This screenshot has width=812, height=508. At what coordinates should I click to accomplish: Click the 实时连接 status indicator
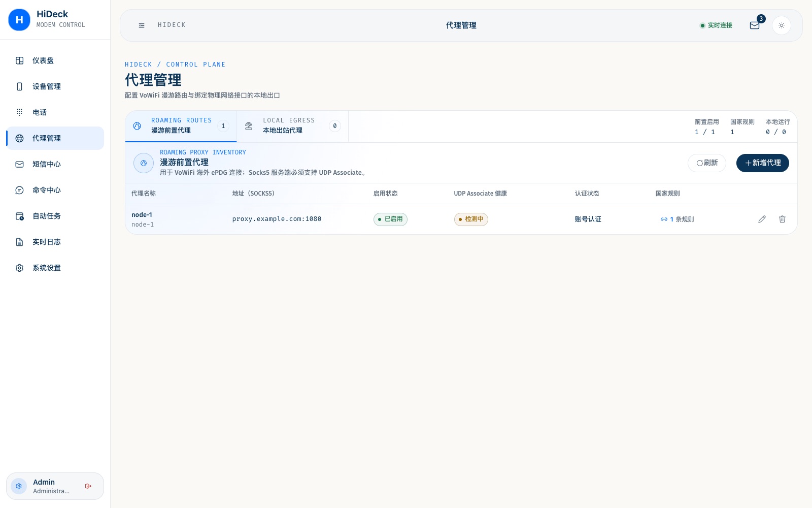716,25
